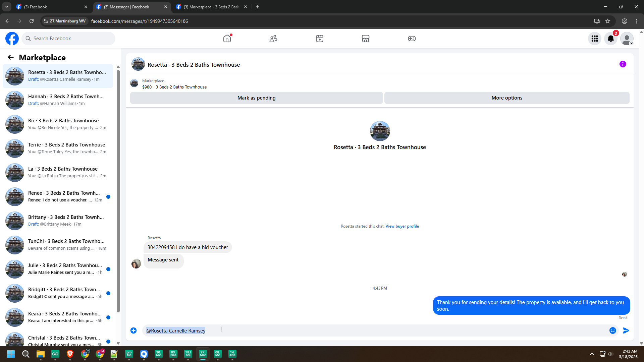Open Bri townhouse conversation
644x362 pixels.
pyautogui.click(x=58, y=124)
